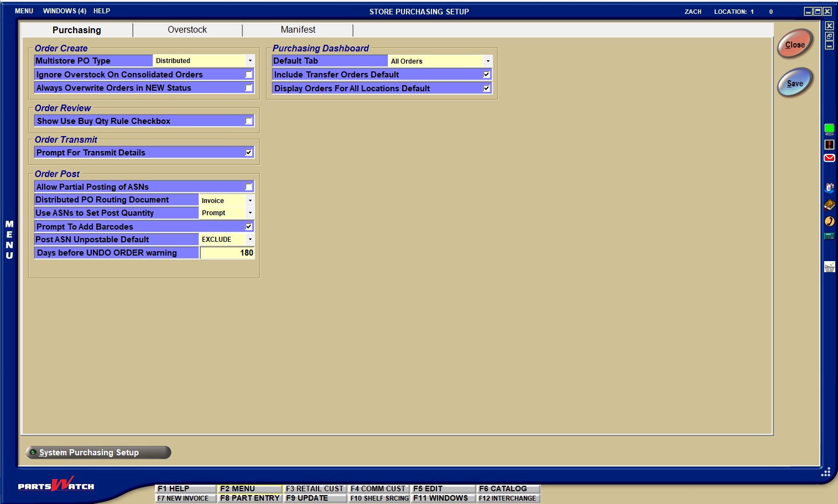Toggle Include Transfer Orders Default checkbox
This screenshot has width=838, height=504.
coord(487,75)
